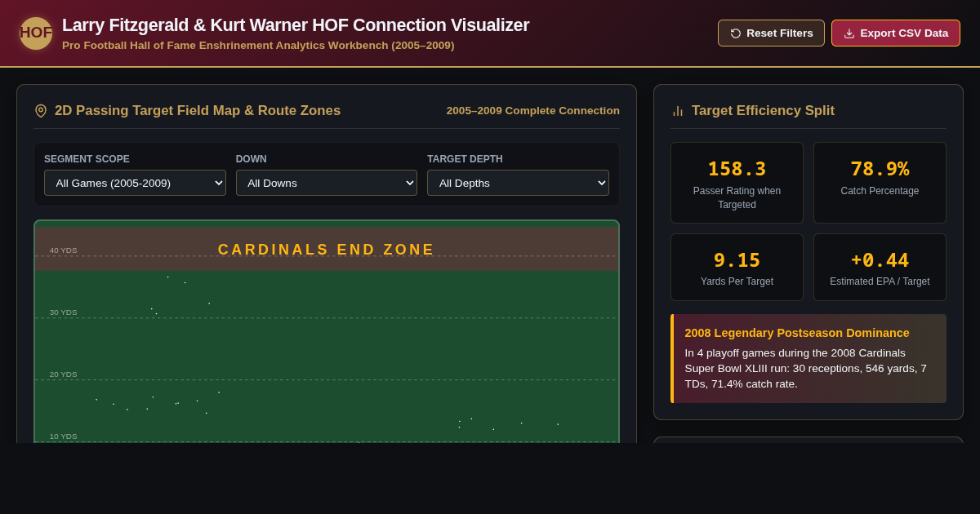Click the 158.3 passer rating card
Screen dimensions: 980x514
click(737, 183)
